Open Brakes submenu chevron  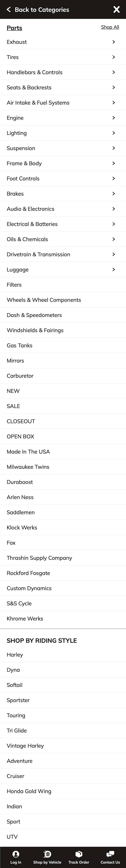[x=114, y=193]
